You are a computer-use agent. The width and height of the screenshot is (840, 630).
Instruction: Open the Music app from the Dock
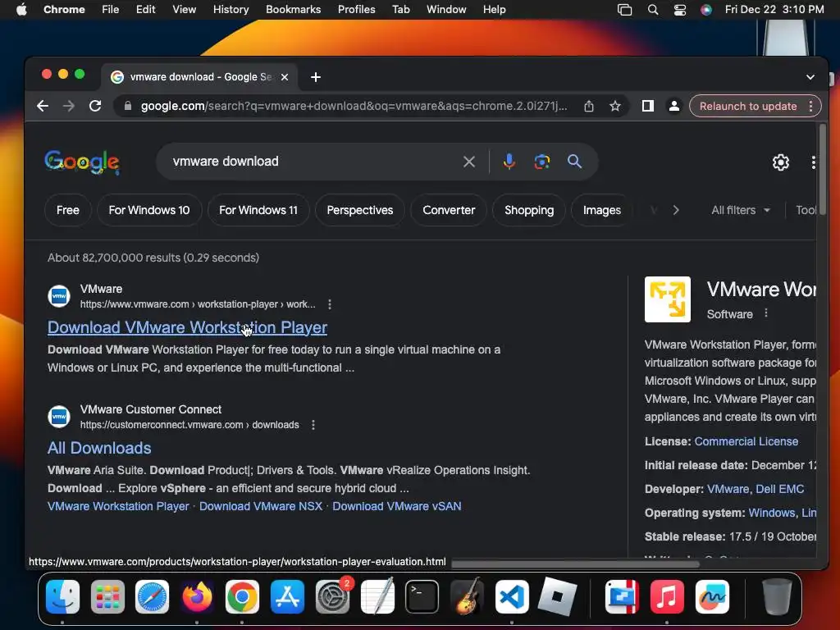667,596
